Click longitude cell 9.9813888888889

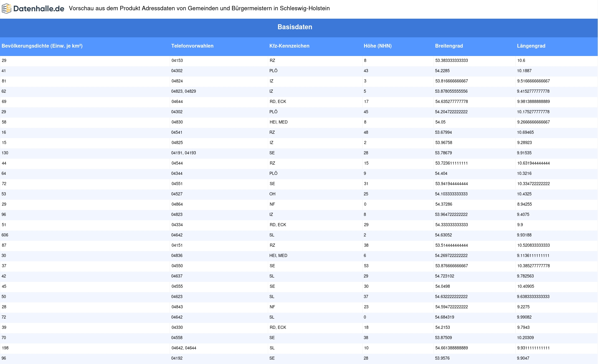(x=534, y=102)
